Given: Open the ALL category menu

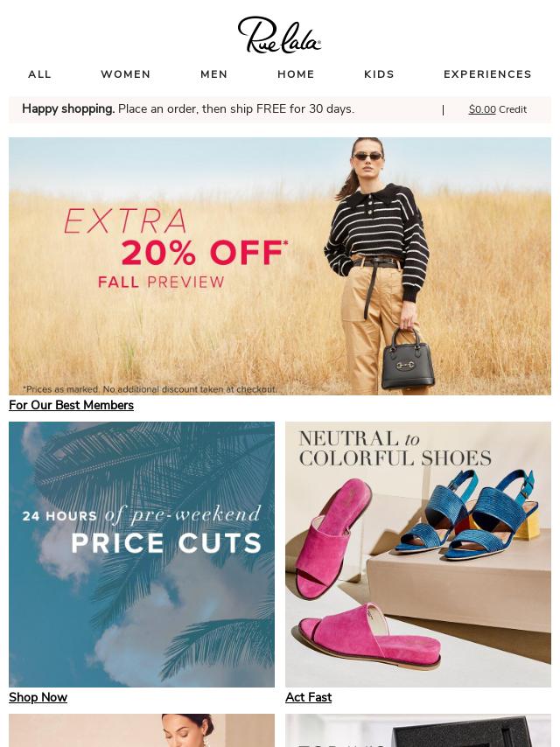Looking at the screenshot, I should coord(39,74).
